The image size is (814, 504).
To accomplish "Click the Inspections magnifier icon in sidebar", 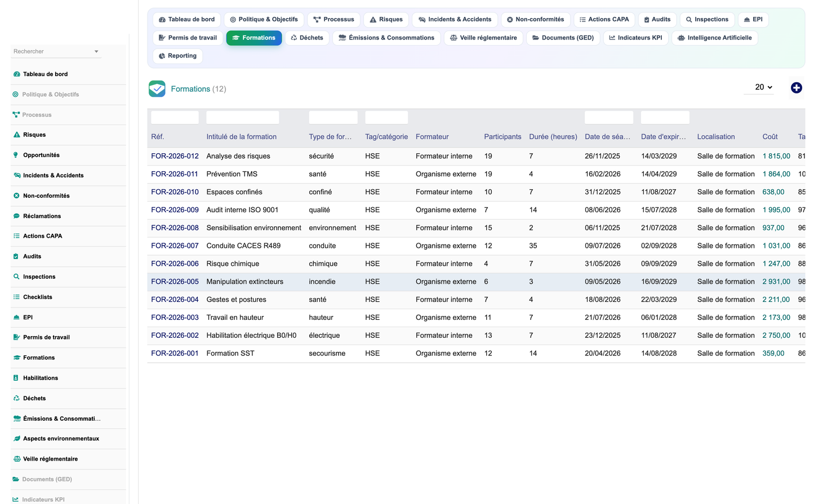I will (x=16, y=276).
